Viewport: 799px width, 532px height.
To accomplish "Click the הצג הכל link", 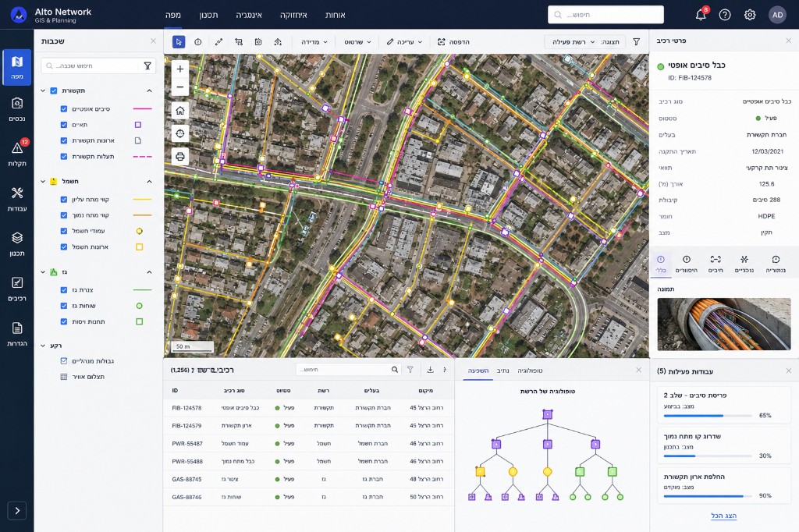I will coord(723,516).
